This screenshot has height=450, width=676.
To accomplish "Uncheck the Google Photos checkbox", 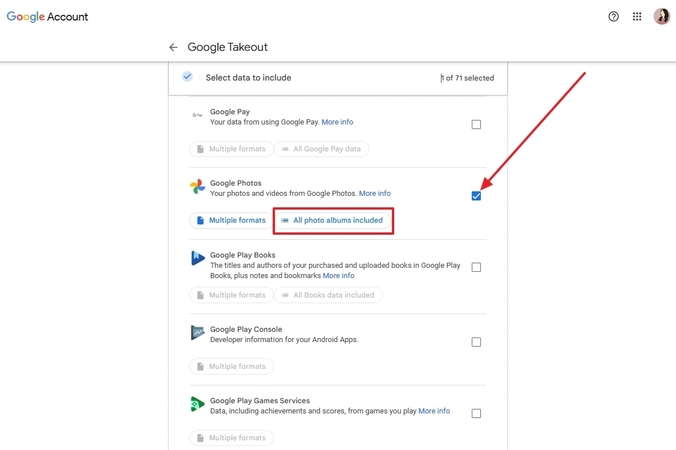I will click(476, 196).
